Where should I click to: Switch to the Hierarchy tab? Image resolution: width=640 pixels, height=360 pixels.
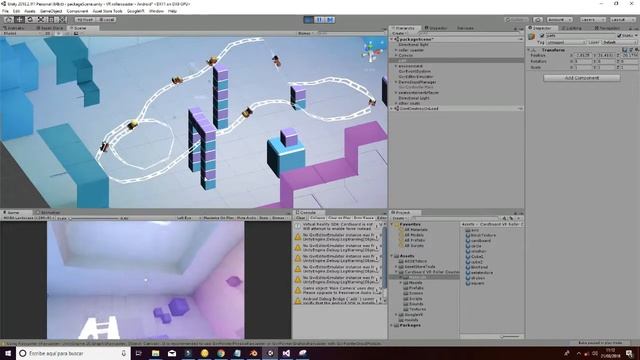coord(405,28)
